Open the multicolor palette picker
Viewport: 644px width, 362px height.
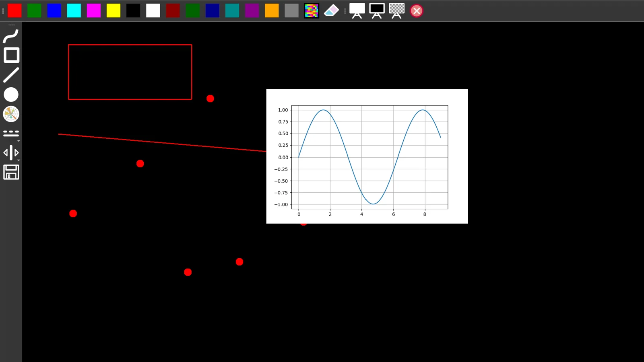click(311, 10)
